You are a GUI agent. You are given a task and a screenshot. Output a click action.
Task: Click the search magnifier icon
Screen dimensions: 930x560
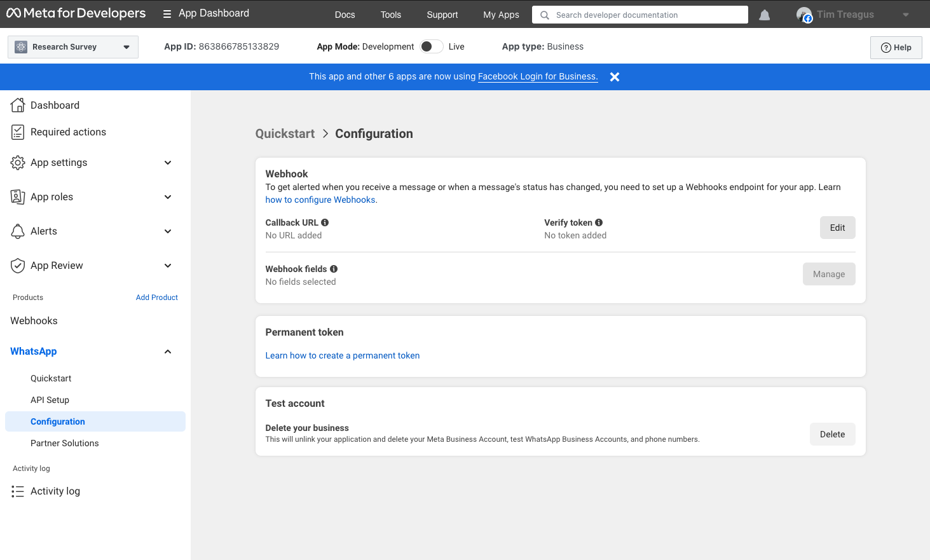point(545,15)
